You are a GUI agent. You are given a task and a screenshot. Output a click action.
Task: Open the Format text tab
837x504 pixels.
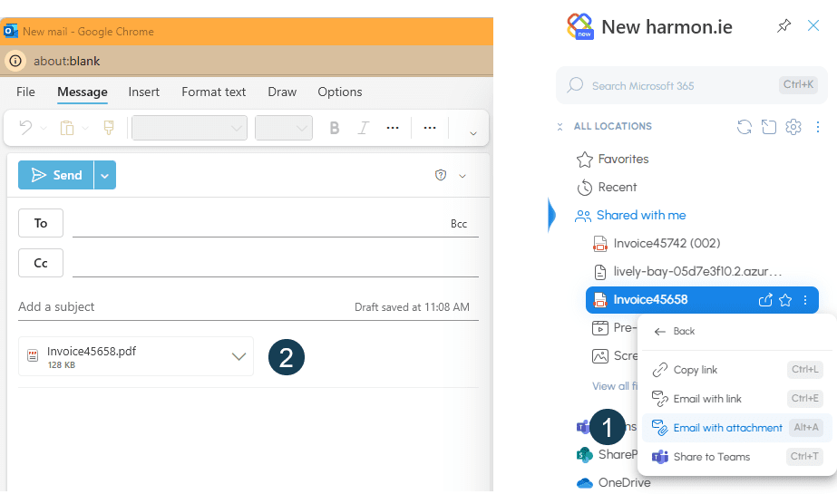pos(213,92)
